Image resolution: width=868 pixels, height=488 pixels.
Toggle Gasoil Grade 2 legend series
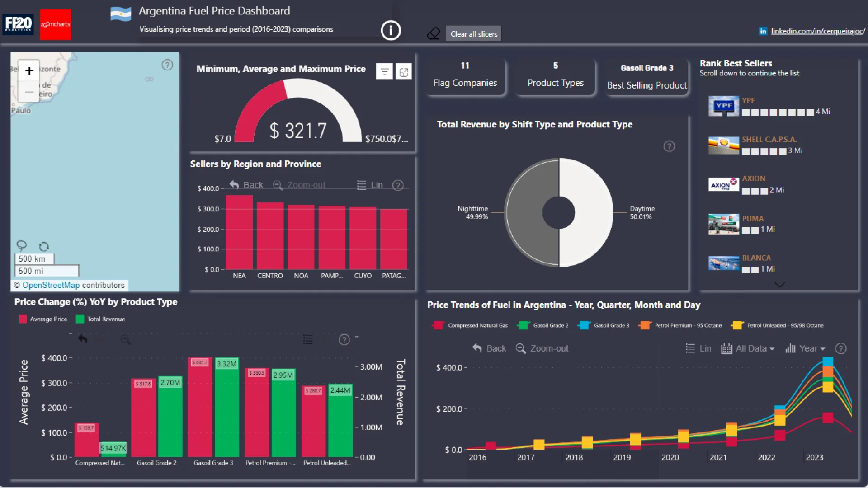click(x=543, y=325)
